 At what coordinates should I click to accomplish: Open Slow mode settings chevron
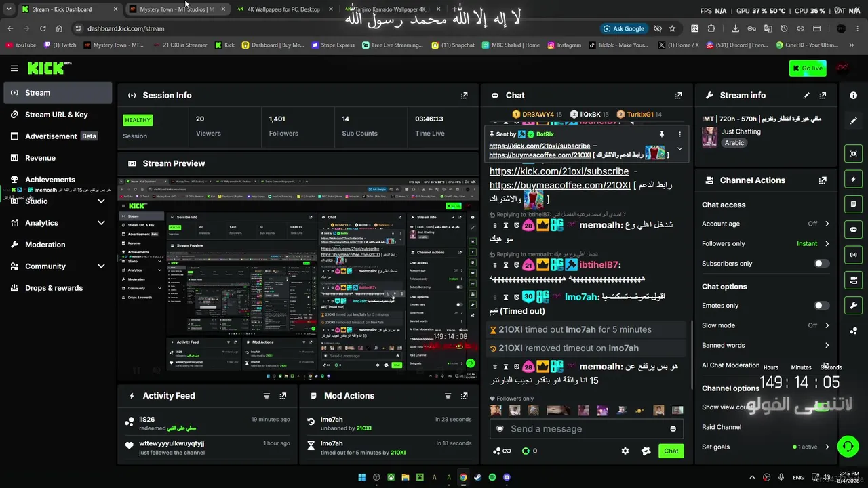point(827,325)
